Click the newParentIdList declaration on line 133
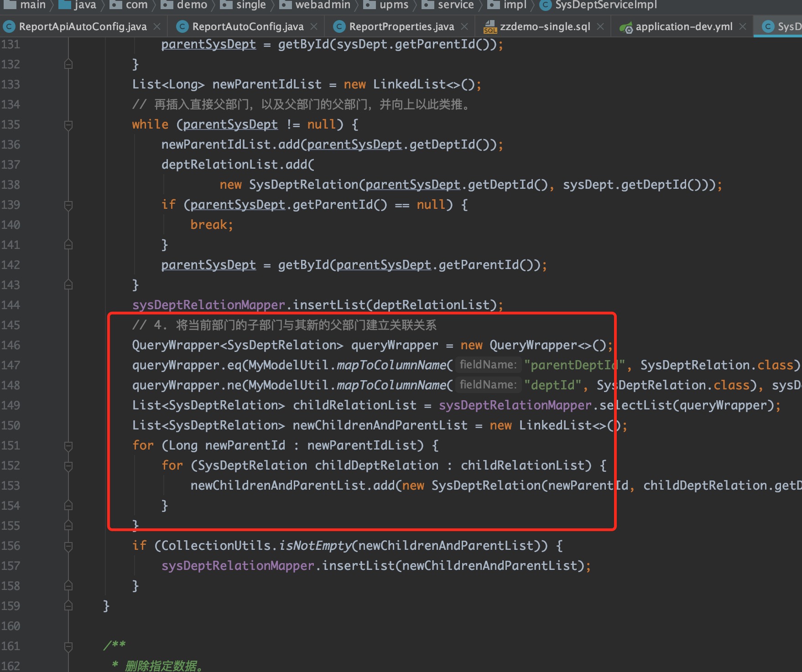The width and height of the screenshot is (802, 672). pyautogui.click(x=267, y=84)
